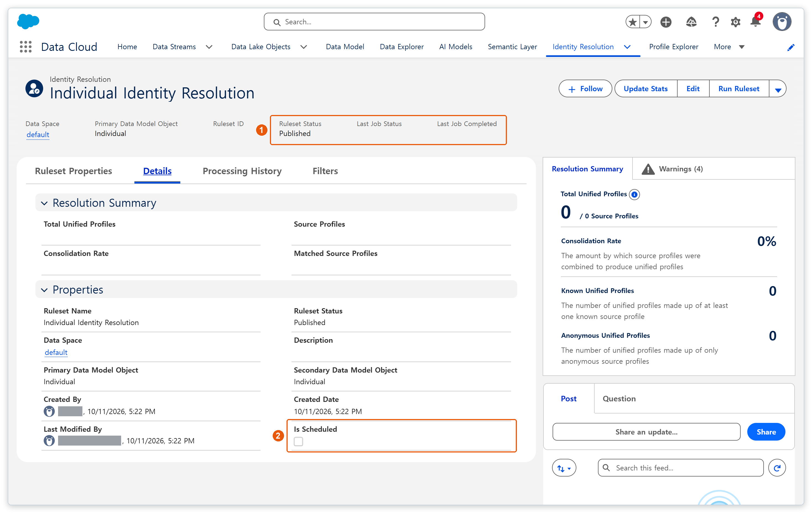The width and height of the screenshot is (812, 513).
Task: Expand the Data Lake Objects nav dropdown
Action: click(303, 47)
